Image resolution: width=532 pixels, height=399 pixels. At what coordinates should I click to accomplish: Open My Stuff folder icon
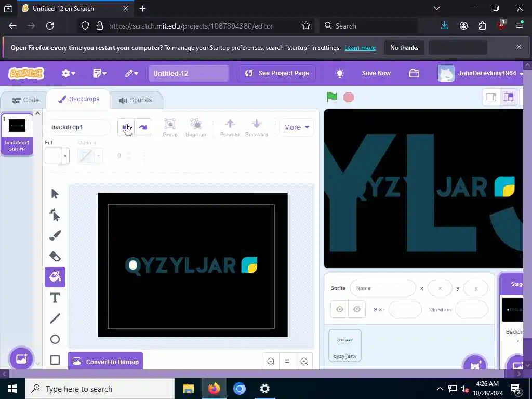point(414,73)
